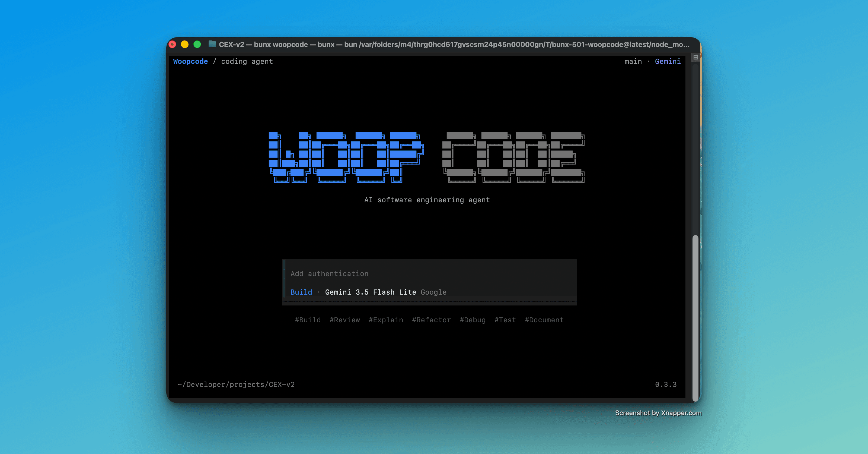
Task: Click the main branch label
Action: tap(633, 61)
